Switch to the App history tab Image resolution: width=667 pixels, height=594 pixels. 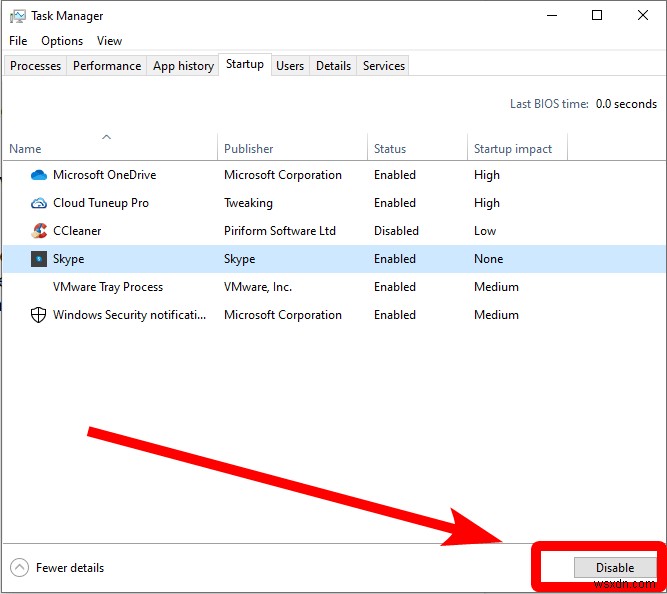[183, 66]
